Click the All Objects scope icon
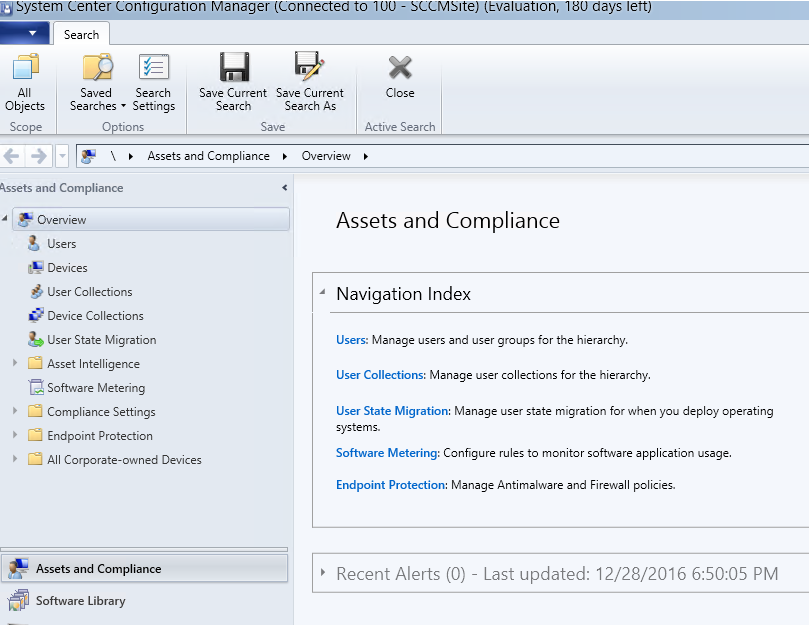809x625 pixels. 25,67
